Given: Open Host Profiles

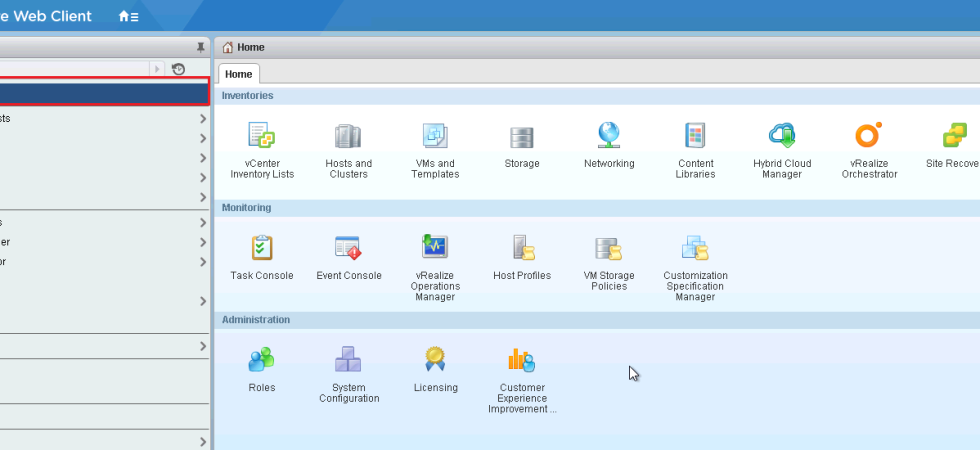Looking at the screenshot, I should click(x=522, y=258).
